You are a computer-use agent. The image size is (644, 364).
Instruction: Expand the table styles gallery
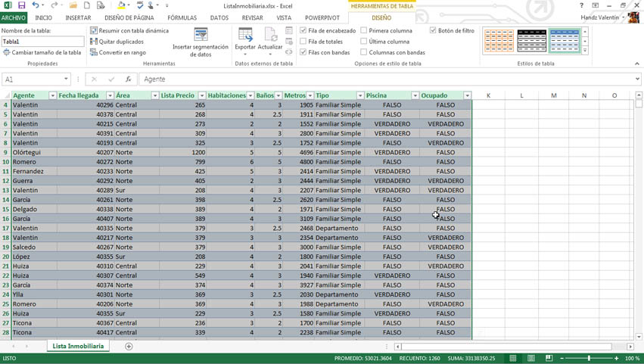point(585,51)
